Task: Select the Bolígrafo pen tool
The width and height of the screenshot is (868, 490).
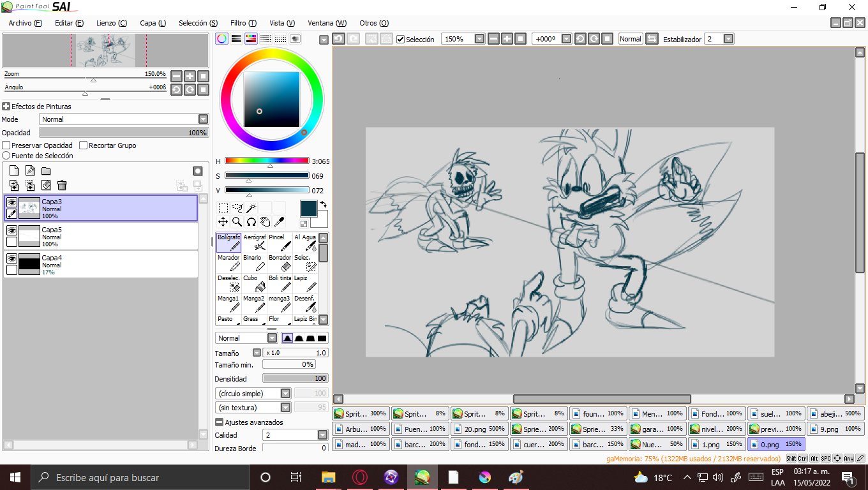Action: coord(228,242)
